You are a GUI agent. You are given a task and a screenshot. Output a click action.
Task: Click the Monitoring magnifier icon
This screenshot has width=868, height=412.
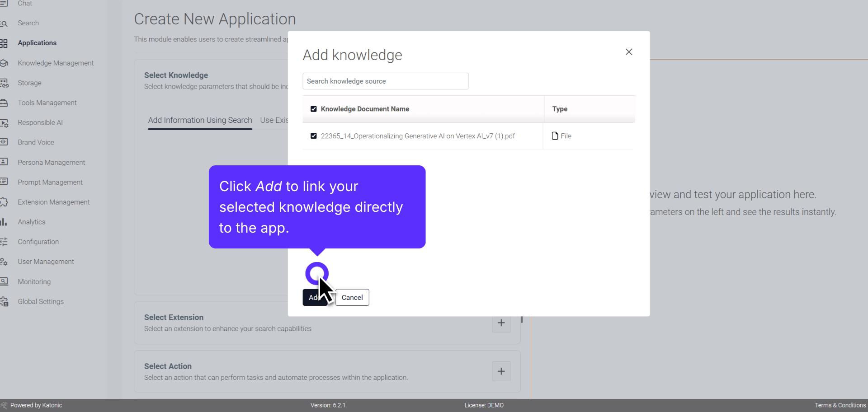click(x=5, y=281)
